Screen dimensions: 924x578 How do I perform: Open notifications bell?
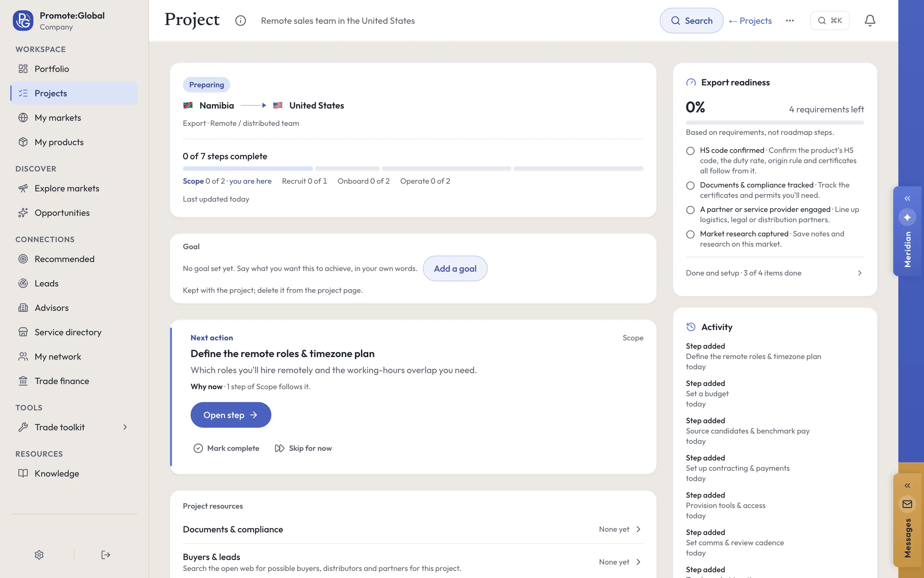[870, 21]
